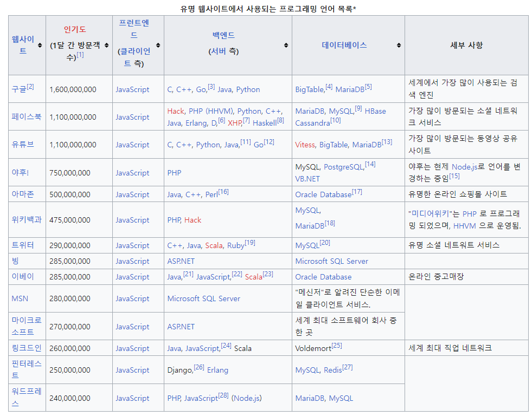Click the Haskell link in 페이스북 row

click(264, 123)
